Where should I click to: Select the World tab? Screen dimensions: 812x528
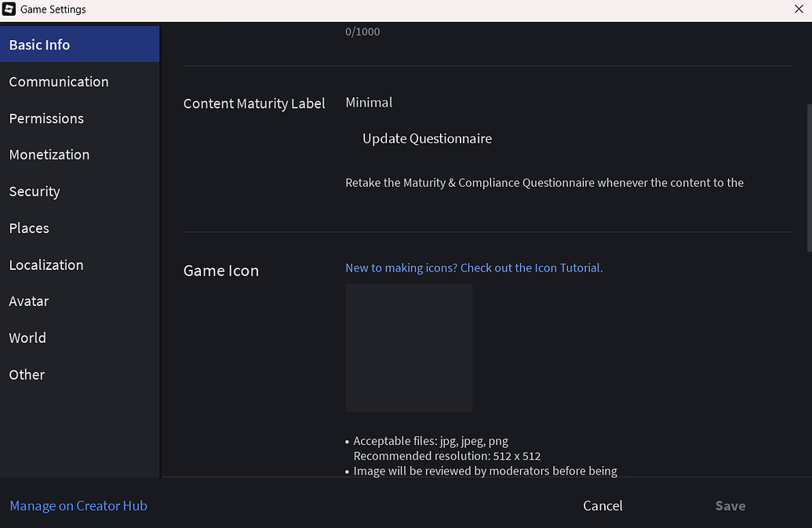(x=80, y=337)
